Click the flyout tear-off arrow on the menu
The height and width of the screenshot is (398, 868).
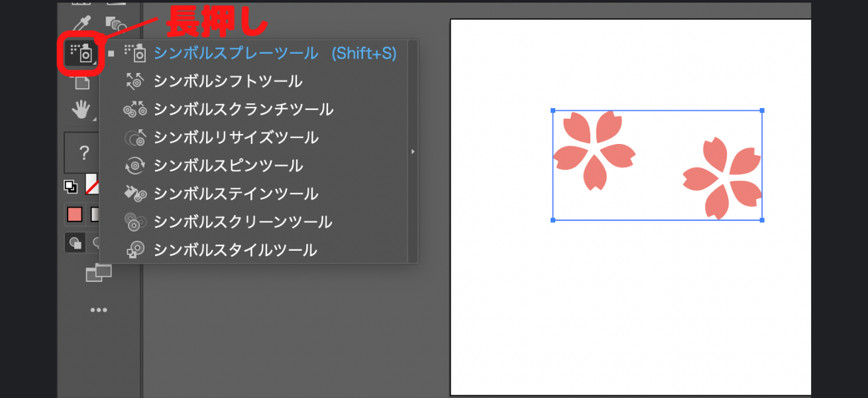(x=413, y=151)
